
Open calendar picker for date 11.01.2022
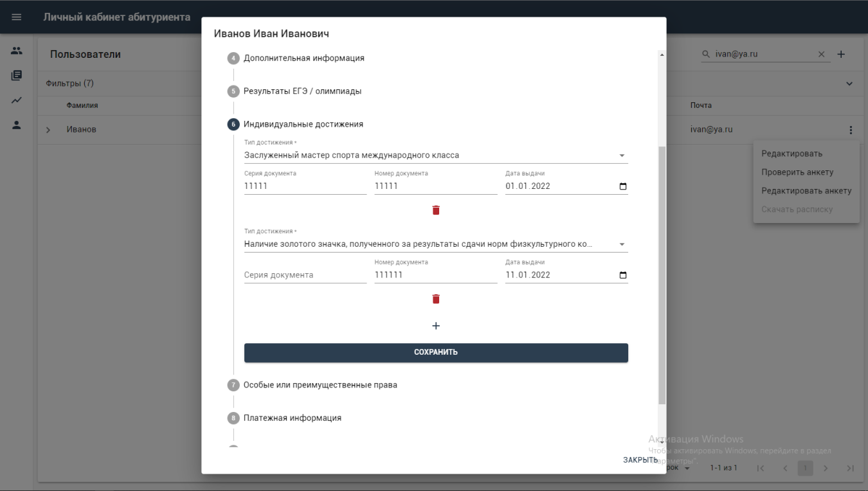(x=622, y=275)
